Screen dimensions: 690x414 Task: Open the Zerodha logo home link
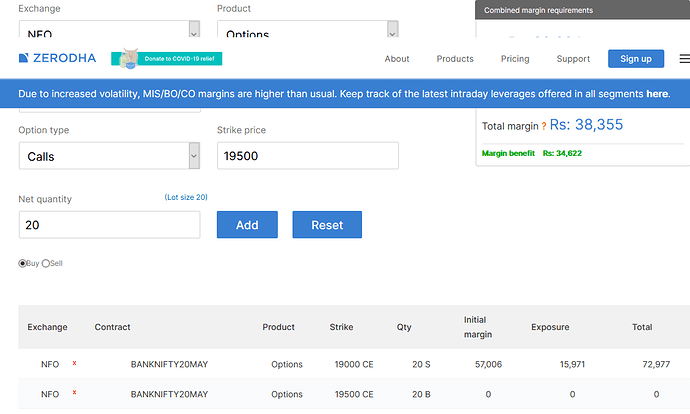coord(57,58)
